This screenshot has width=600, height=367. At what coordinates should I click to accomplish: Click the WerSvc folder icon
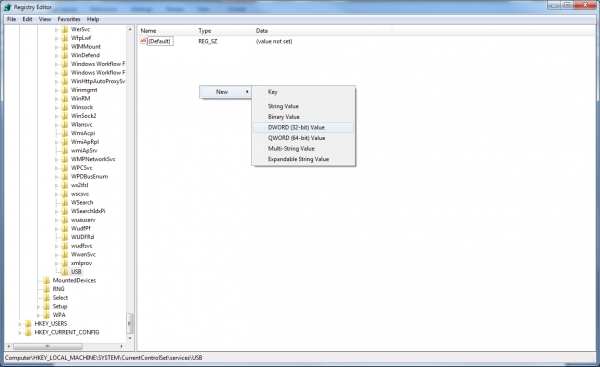pyautogui.click(x=65, y=29)
